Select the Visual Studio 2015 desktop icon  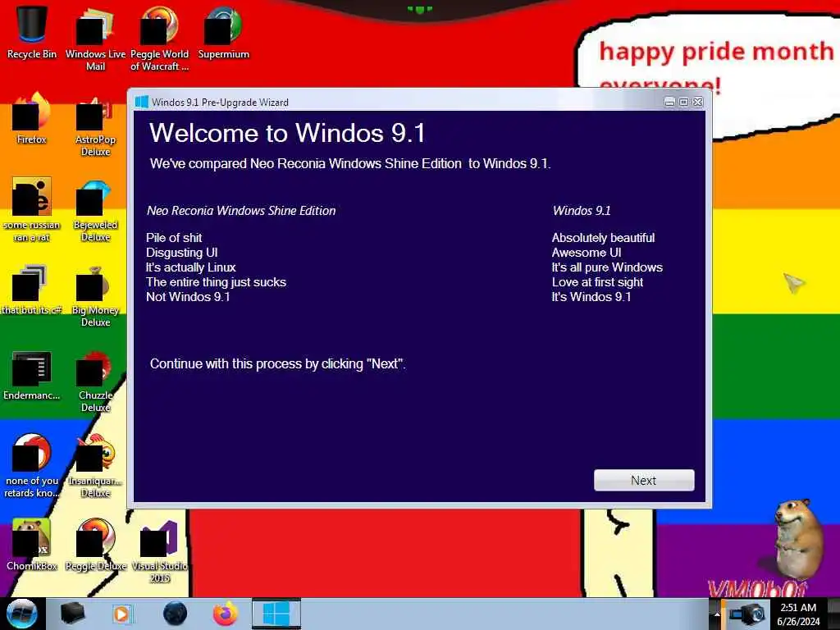click(x=159, y=550)
